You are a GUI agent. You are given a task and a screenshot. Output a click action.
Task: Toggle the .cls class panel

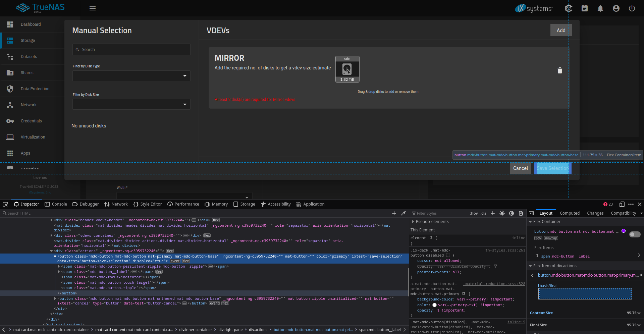(x=483, y=213)
